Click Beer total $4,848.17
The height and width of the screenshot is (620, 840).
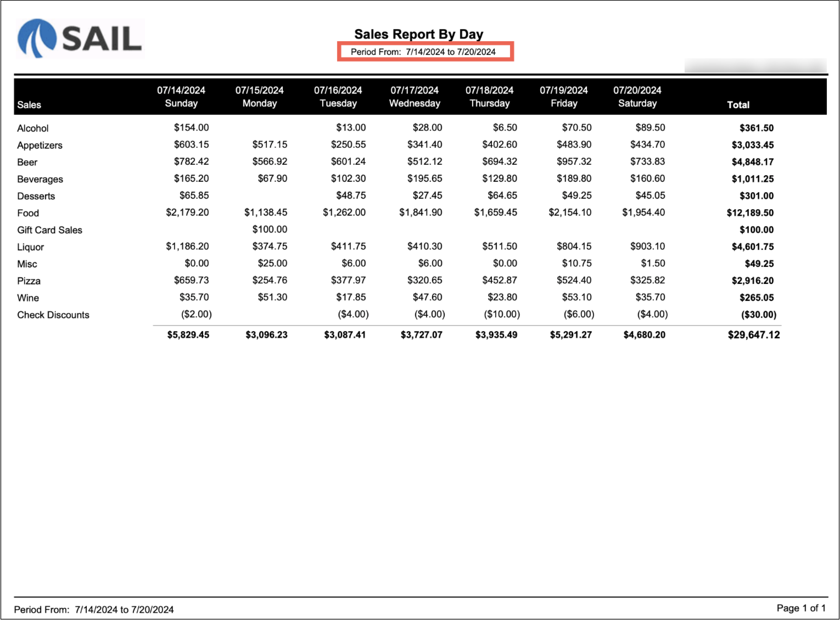click(753, 162)
